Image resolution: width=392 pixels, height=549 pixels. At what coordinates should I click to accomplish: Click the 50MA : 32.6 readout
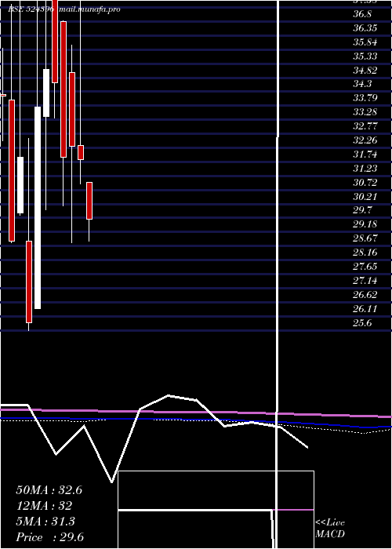tap(49, 490)
